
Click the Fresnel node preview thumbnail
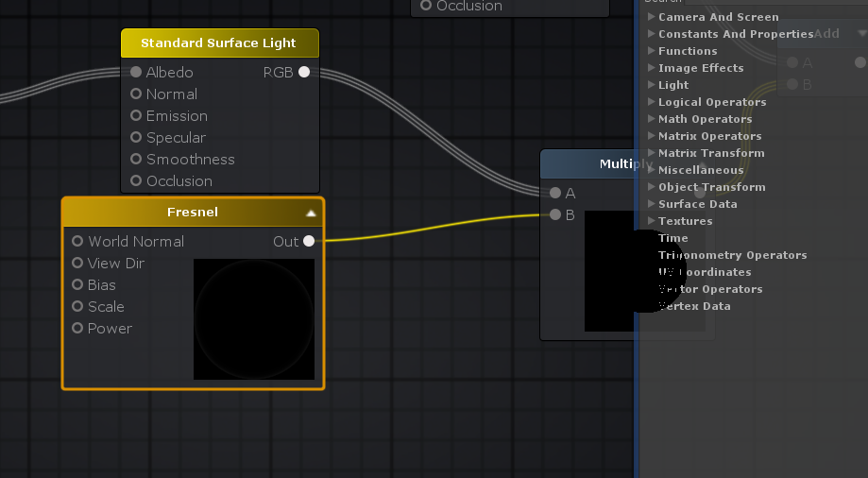tap(254, 319)
